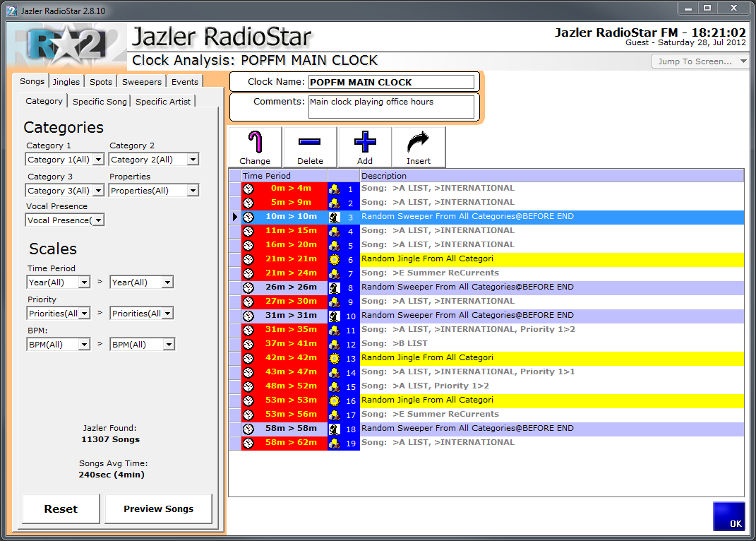Click the Delete minus icon

click(310, 141)
